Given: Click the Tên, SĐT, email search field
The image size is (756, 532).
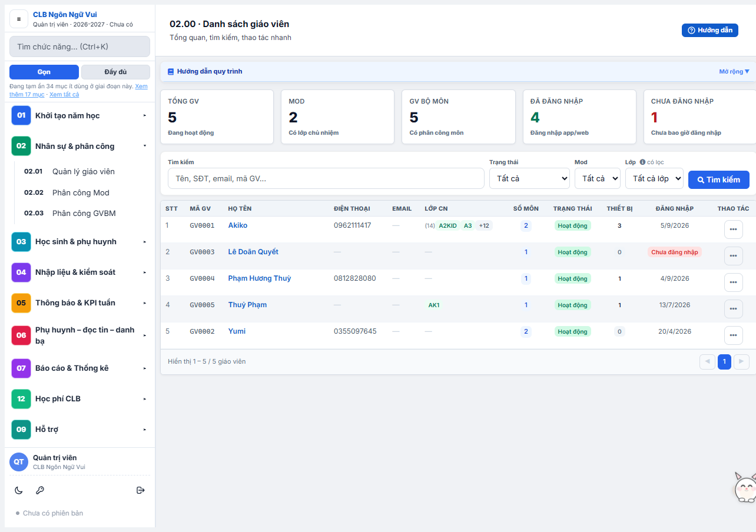Looking at the screenshot, I should pyautogui.click(x=326, y=178).
